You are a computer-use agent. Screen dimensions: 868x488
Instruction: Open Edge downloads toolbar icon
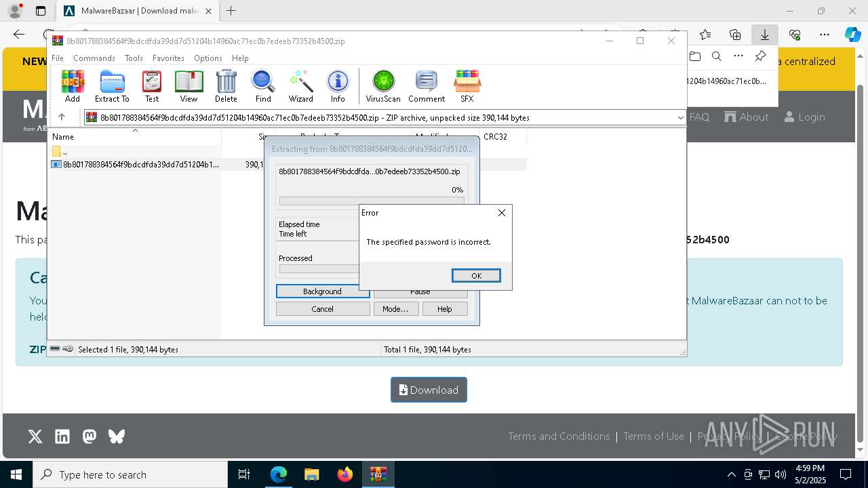[764, 35]
